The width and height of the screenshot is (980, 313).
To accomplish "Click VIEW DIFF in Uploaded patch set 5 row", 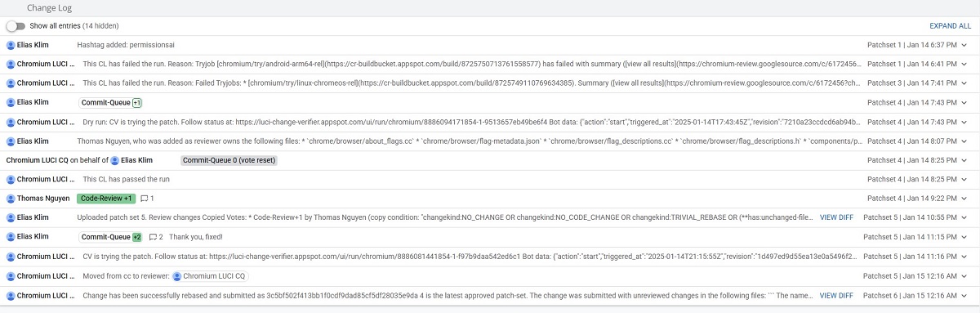I will (836, 217).
